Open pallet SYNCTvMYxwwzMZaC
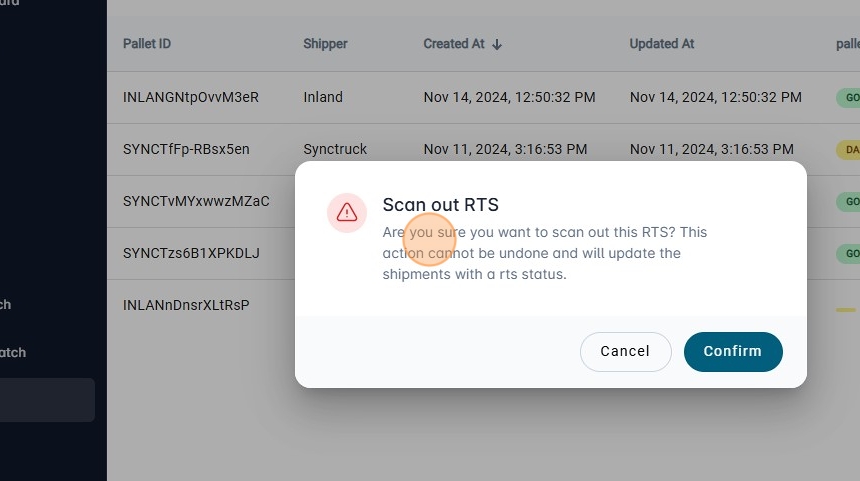 point(196,201)
